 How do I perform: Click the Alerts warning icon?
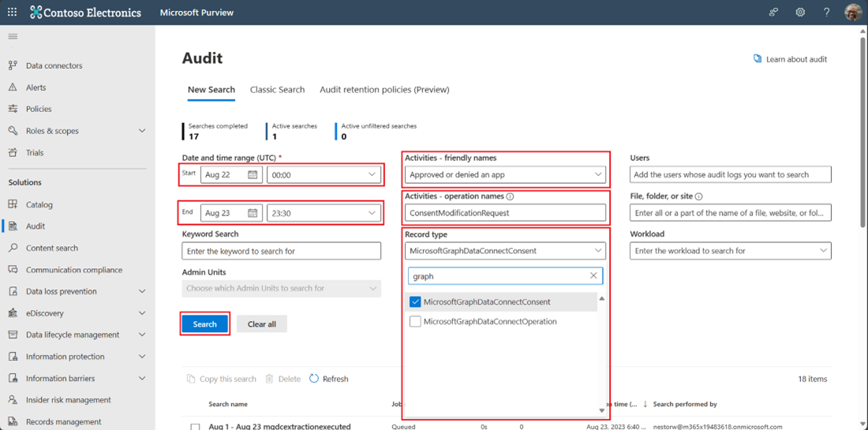coord(13,88)
